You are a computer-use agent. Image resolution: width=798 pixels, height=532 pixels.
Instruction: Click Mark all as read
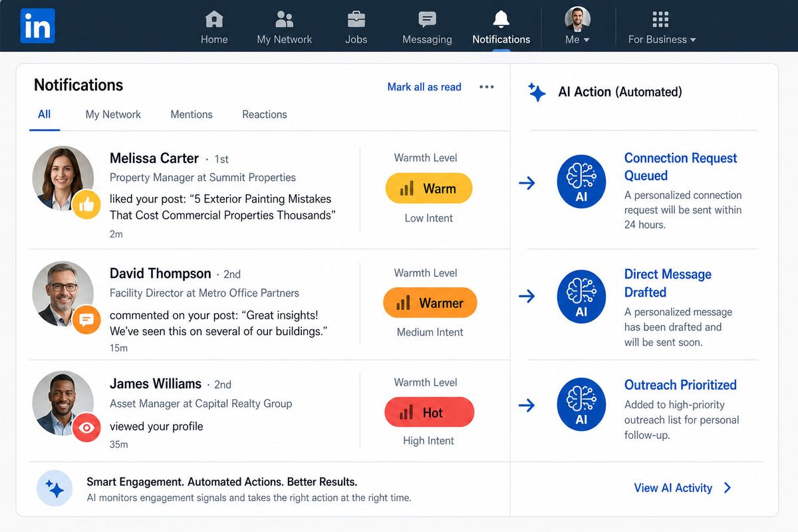tap(424, 86)
